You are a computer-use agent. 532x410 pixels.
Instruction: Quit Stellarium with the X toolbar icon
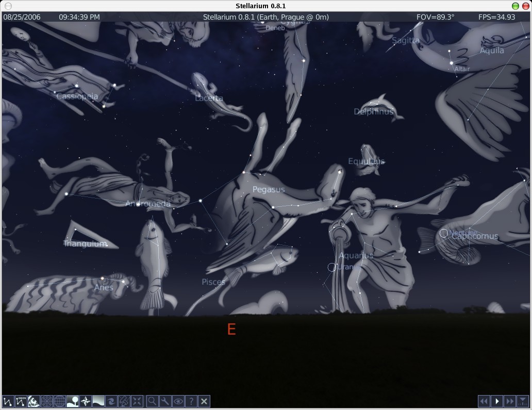click(x=204, y=401)
